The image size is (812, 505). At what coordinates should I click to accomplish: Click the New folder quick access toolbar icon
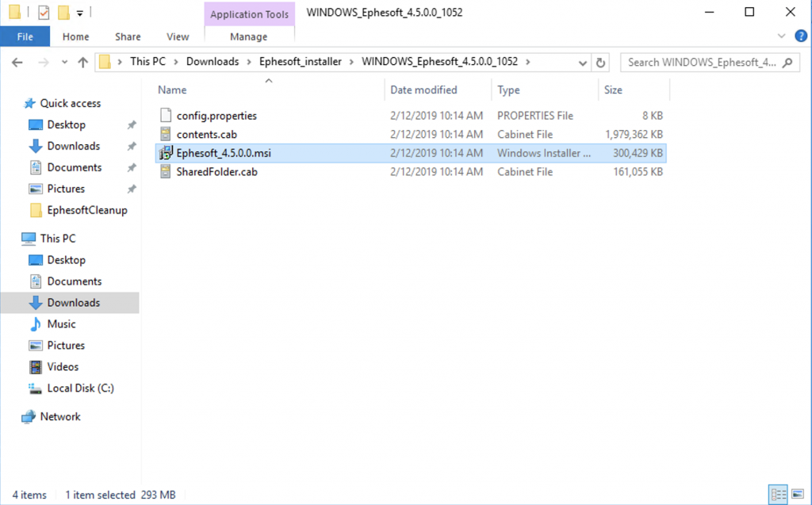click(63, 12)
